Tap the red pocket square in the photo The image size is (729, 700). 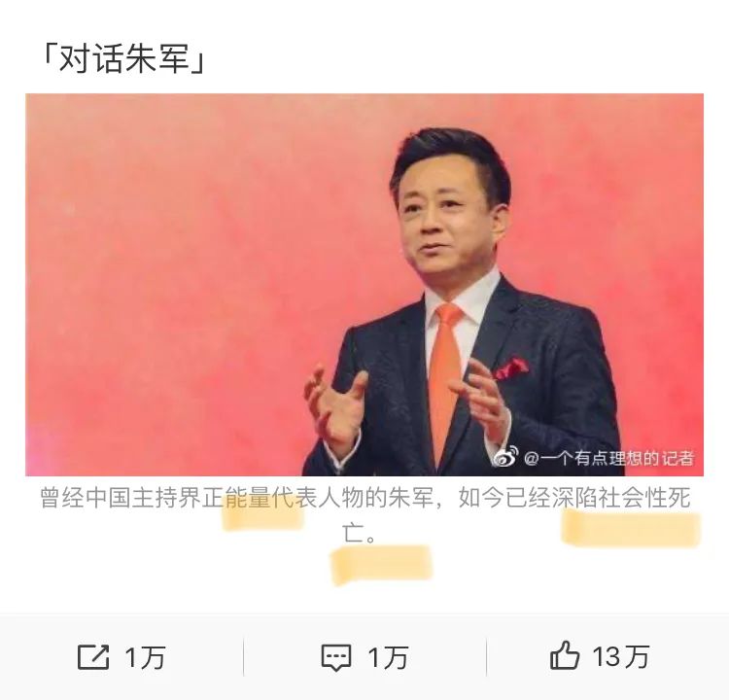[511, 368]
